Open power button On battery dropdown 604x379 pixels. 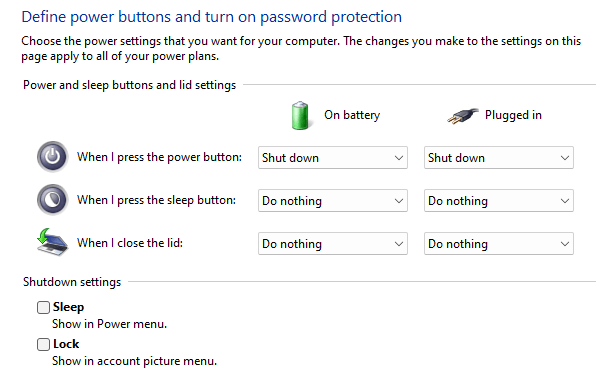point(333,158)
